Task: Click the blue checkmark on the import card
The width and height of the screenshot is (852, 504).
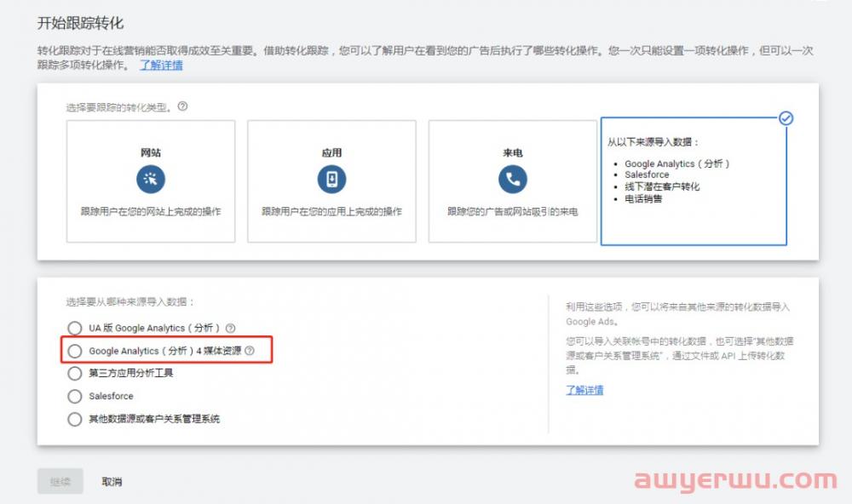Action: (786, 118)
